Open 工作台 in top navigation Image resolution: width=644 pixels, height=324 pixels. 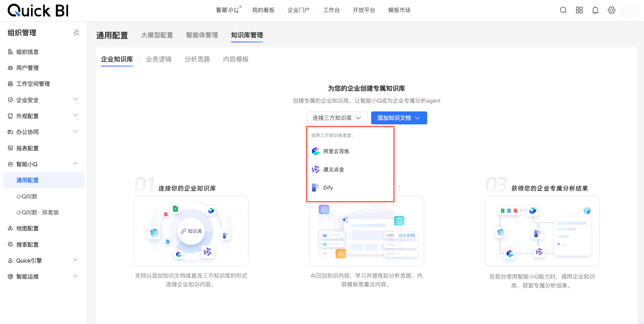[331, 10]
